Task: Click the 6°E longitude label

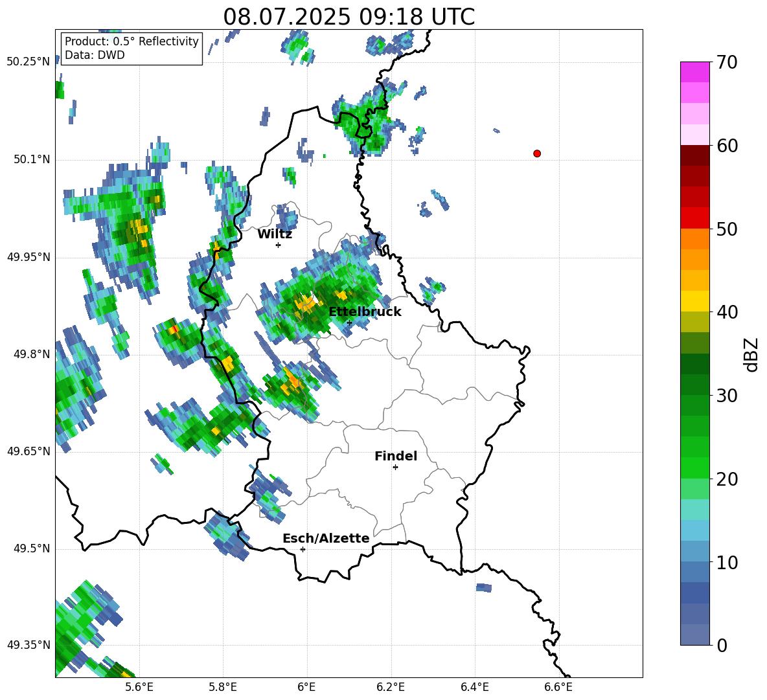Action: coord(306,687)
